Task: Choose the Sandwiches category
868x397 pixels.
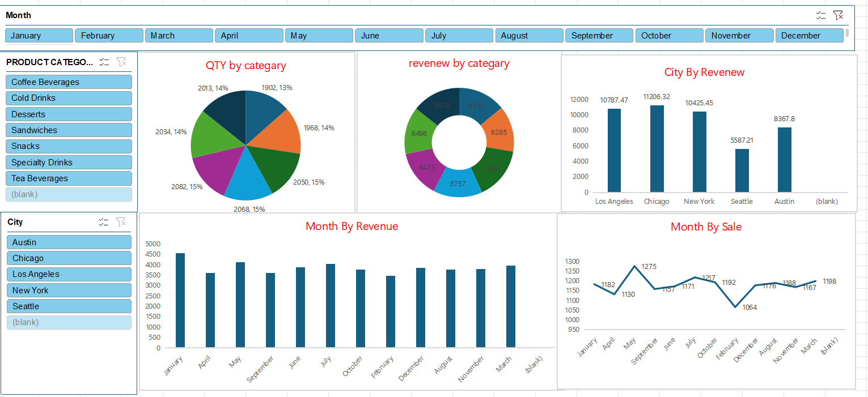Action: click(x=69, y=130)
